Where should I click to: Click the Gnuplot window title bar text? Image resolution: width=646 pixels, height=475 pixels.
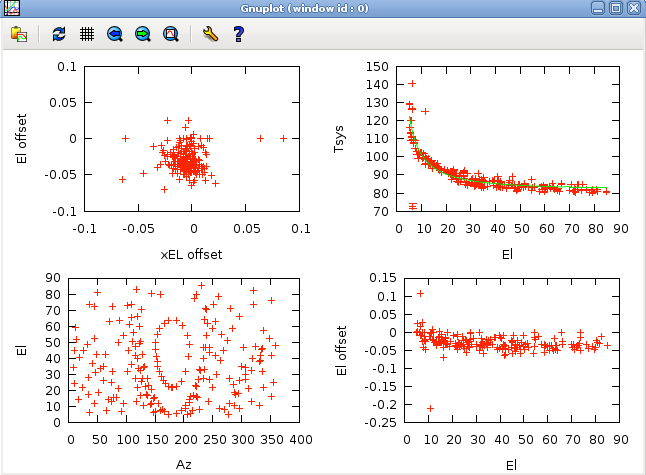[321, 8]
